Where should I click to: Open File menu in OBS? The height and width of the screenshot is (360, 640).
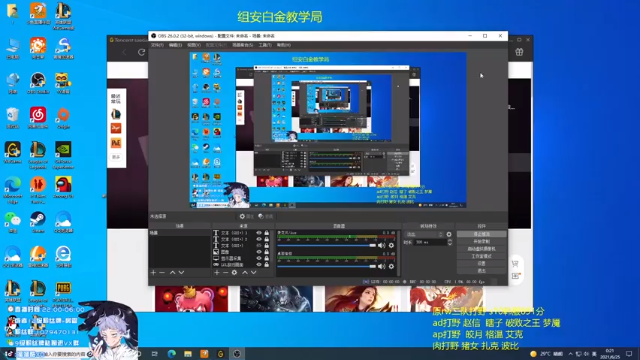point(157,45)
